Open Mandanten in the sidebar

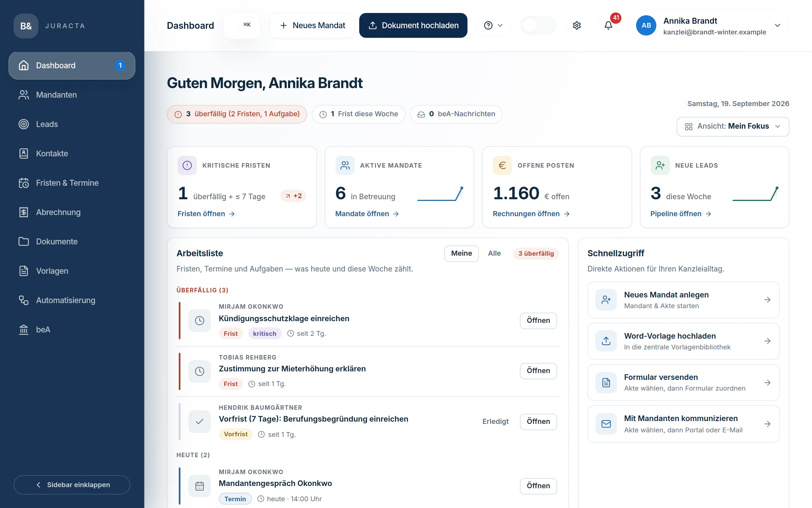pos(72,95)
